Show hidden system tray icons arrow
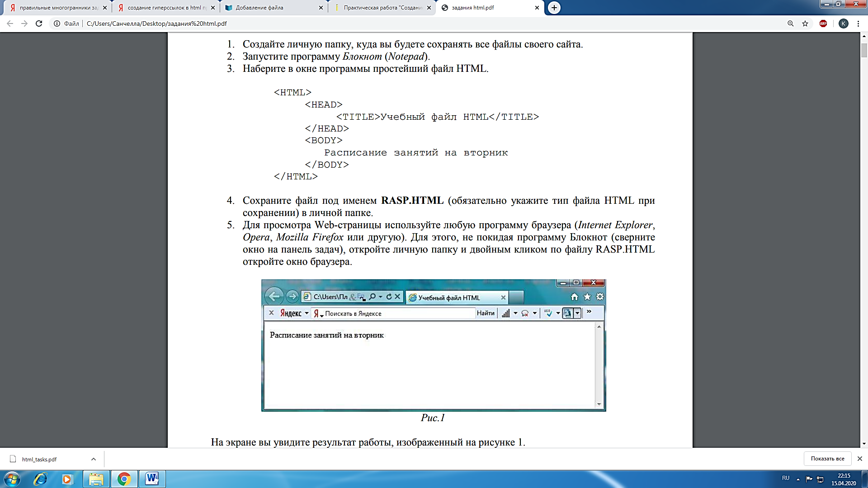This screenshot has height=488, width=868. pos(798,479)
